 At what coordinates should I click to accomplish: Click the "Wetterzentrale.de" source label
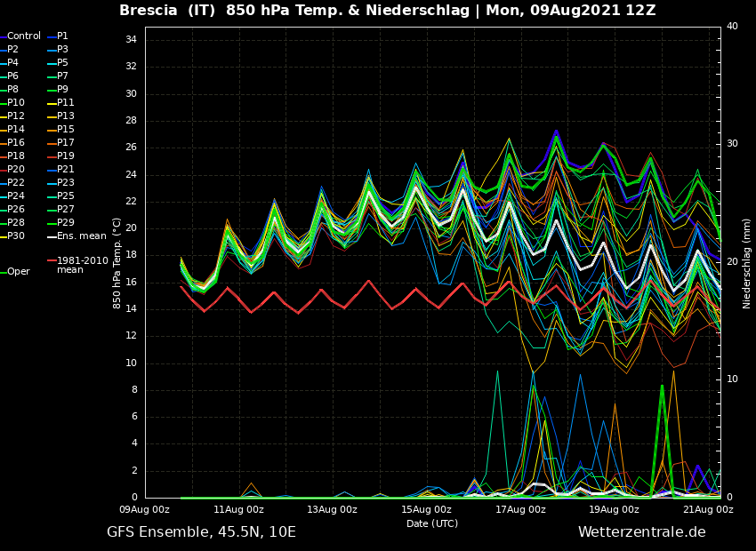(x=642, y=532)
